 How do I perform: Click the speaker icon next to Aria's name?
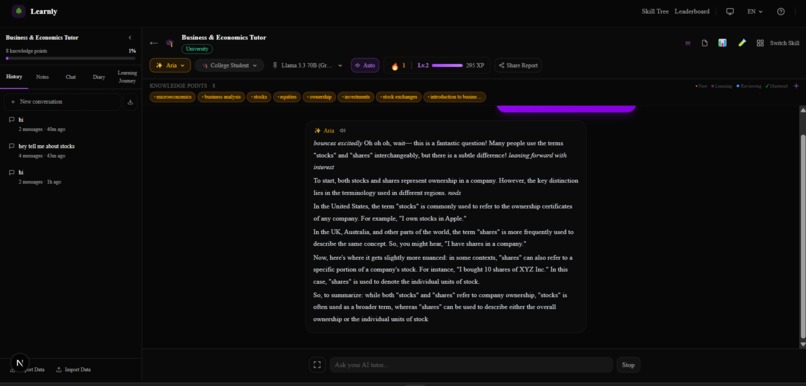tap(343, 131)
